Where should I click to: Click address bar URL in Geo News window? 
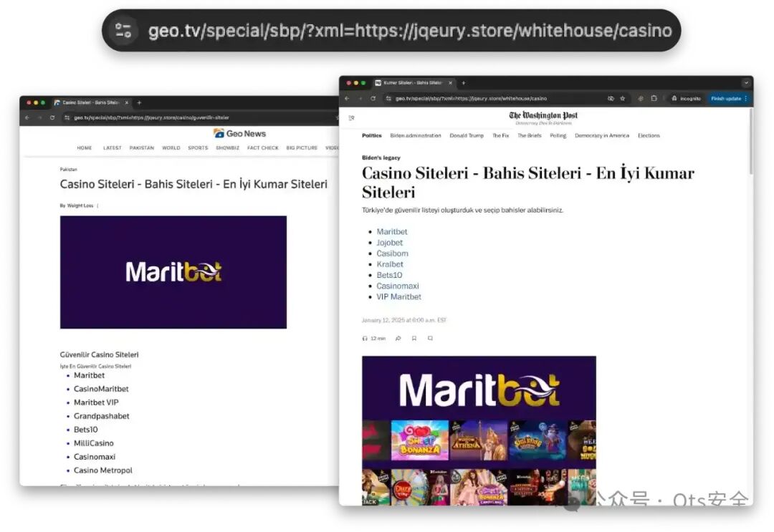pyautogui.click(x=151, y=118)
